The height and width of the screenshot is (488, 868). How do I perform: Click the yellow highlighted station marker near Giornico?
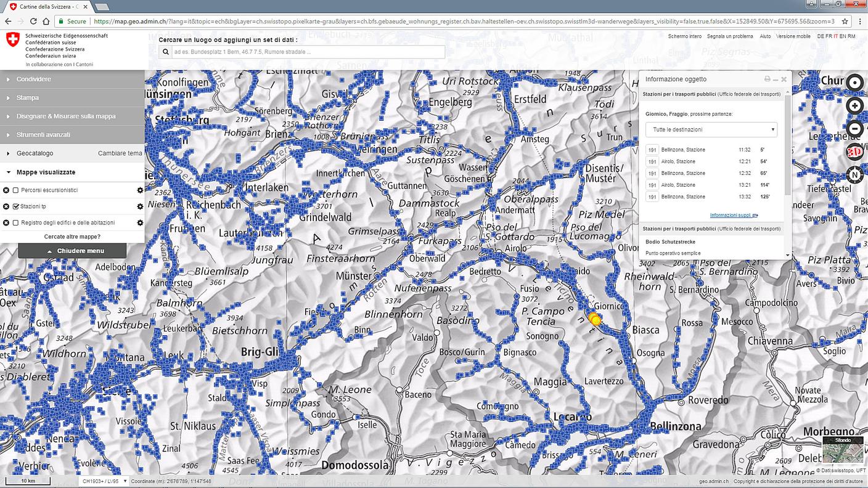(594, 319)
